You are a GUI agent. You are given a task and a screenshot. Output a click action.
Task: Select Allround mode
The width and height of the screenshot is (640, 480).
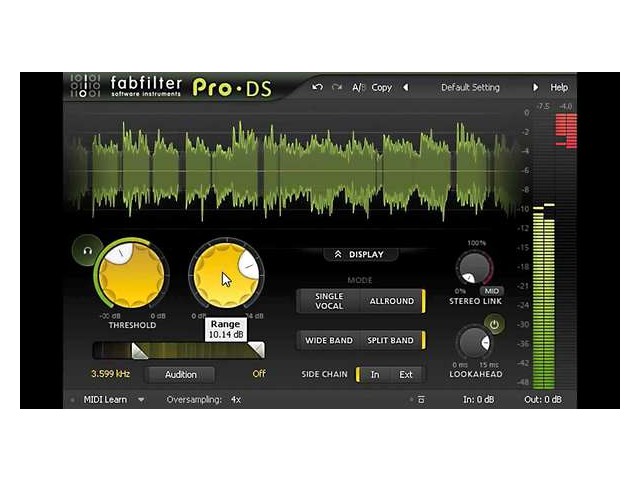coord(391,301)
